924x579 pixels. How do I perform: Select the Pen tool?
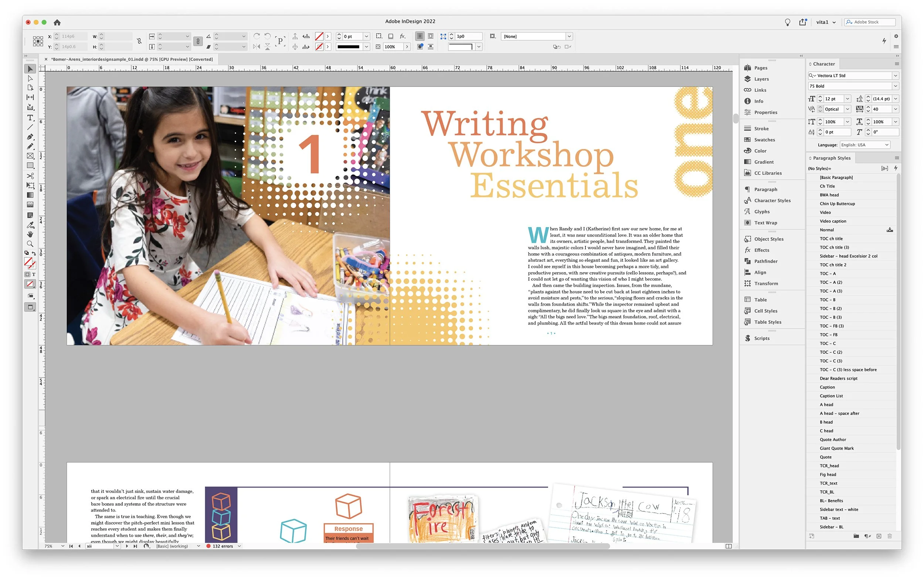30,137
